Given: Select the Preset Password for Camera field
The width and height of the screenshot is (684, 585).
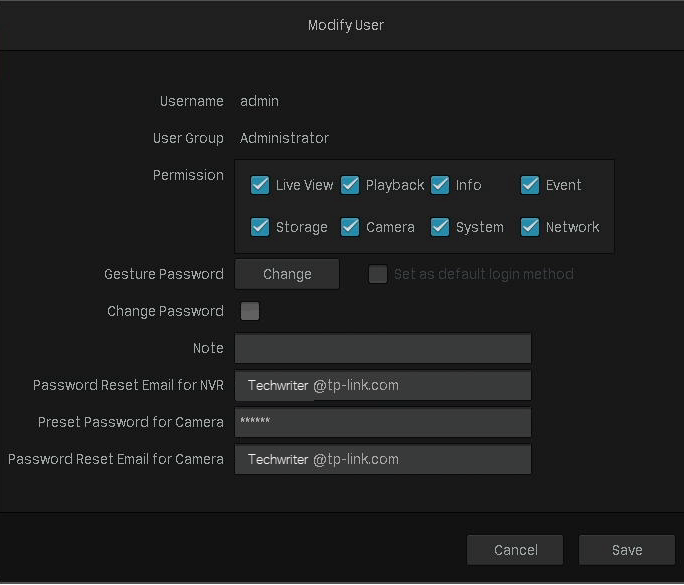Looking at the screenshot, I should [383, 422].
